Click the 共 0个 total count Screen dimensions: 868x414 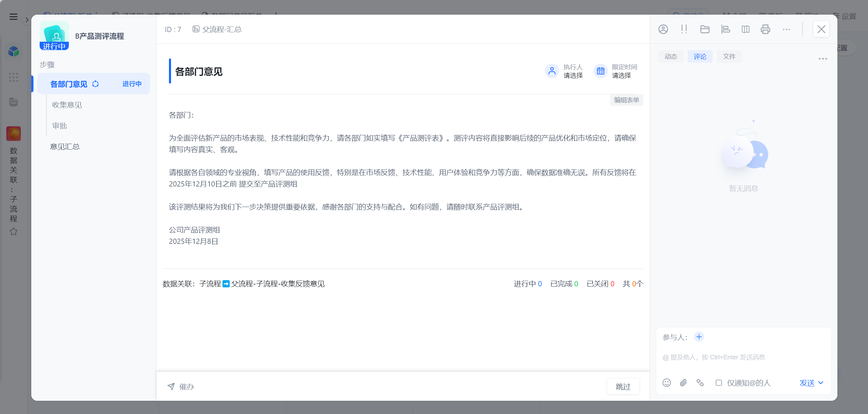point(633,284)
